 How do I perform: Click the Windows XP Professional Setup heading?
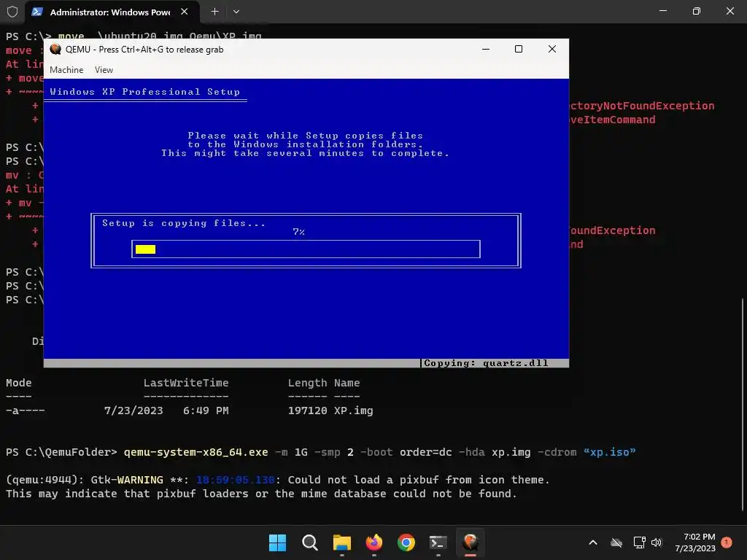(145, 92)
